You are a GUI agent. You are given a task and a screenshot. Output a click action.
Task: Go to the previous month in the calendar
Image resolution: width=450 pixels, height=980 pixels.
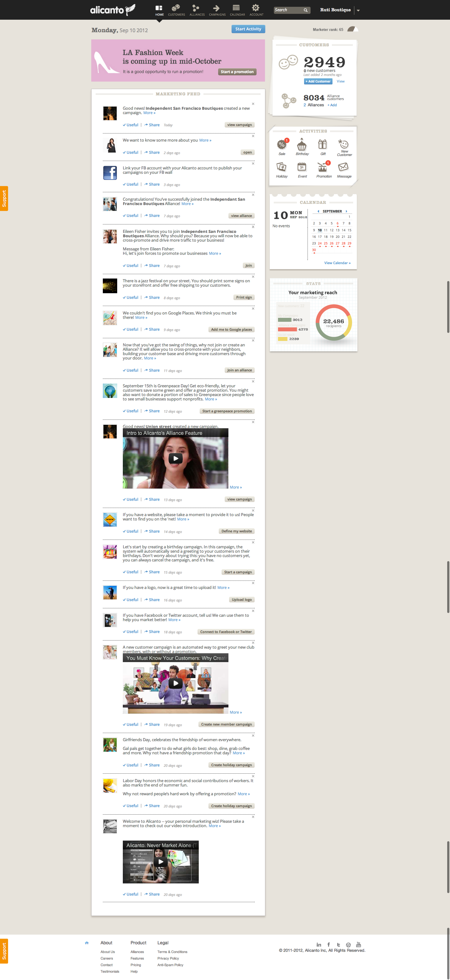[x=318, y=211]
